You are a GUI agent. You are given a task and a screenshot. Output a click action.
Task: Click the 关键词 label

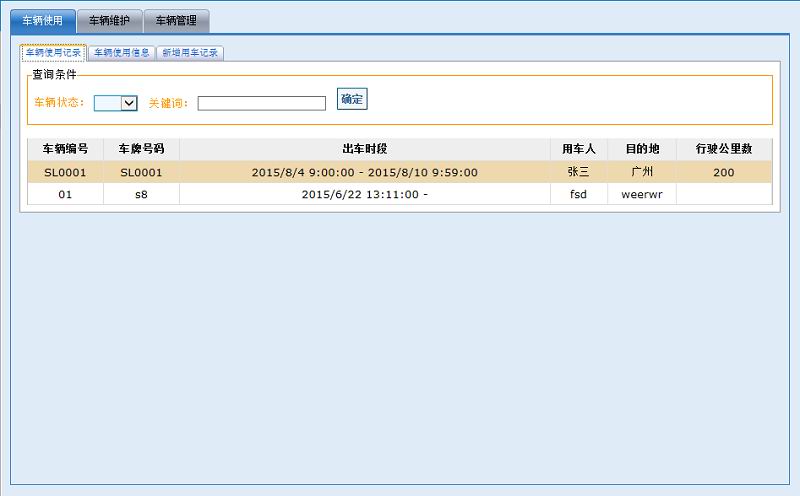pos(168,103)
